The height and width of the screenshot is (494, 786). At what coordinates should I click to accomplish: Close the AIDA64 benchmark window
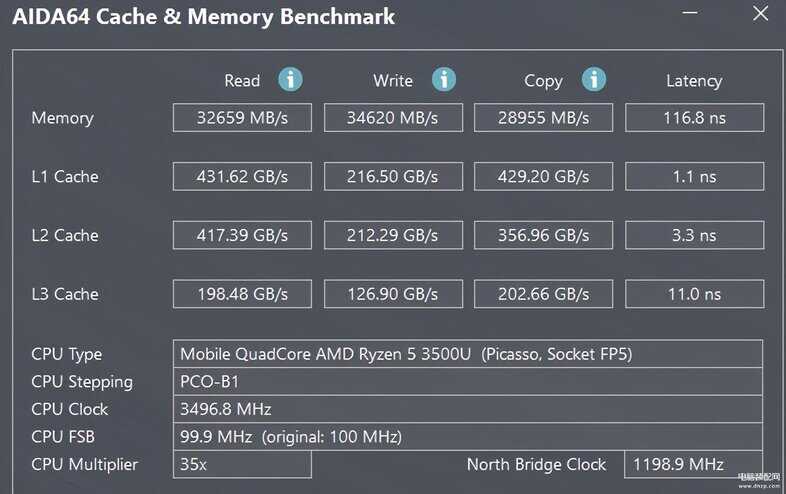(x=760, y=14)
